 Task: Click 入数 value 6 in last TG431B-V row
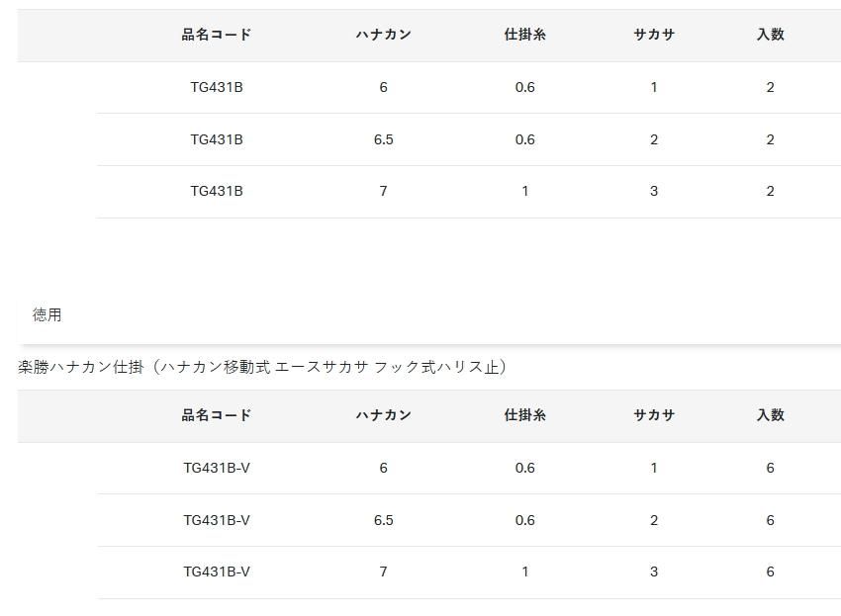click(770, 572)
